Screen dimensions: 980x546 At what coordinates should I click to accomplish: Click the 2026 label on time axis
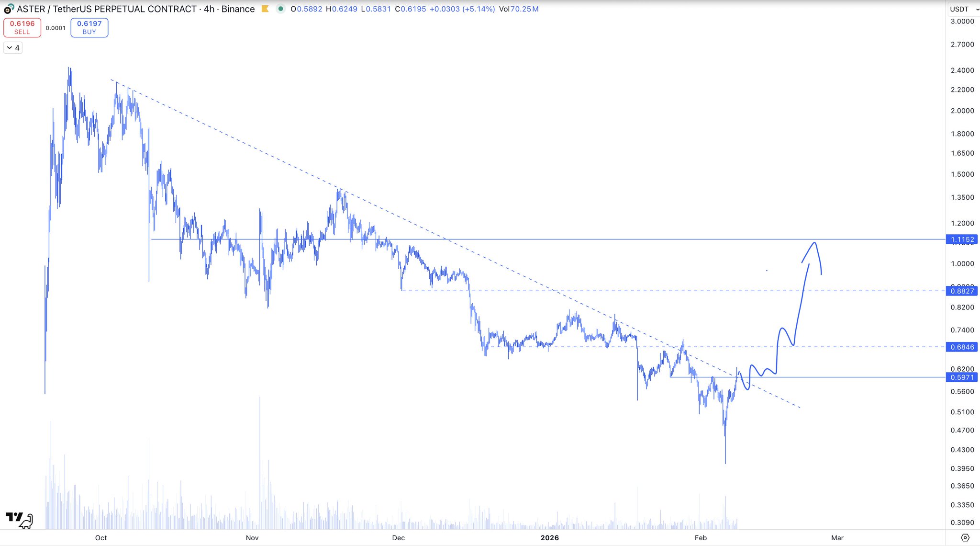point(549,538)
